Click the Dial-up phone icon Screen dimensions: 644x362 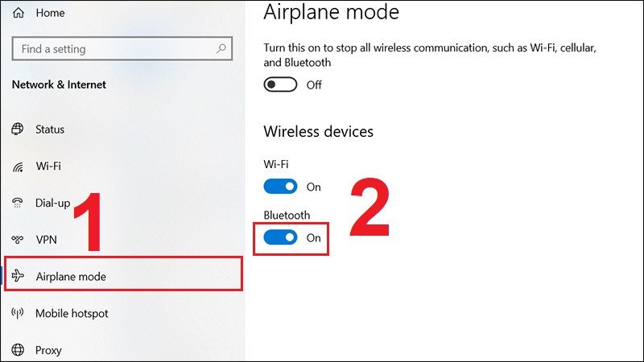18,203
